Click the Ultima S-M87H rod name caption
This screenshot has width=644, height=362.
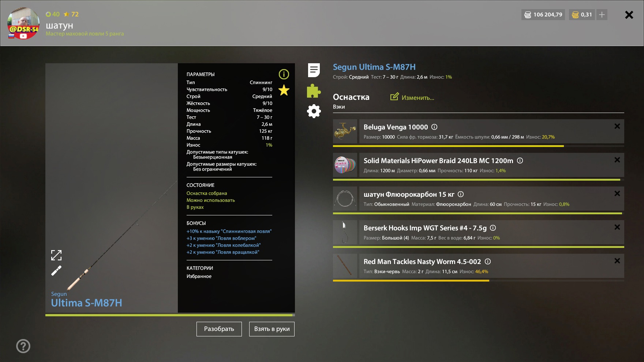87,303
